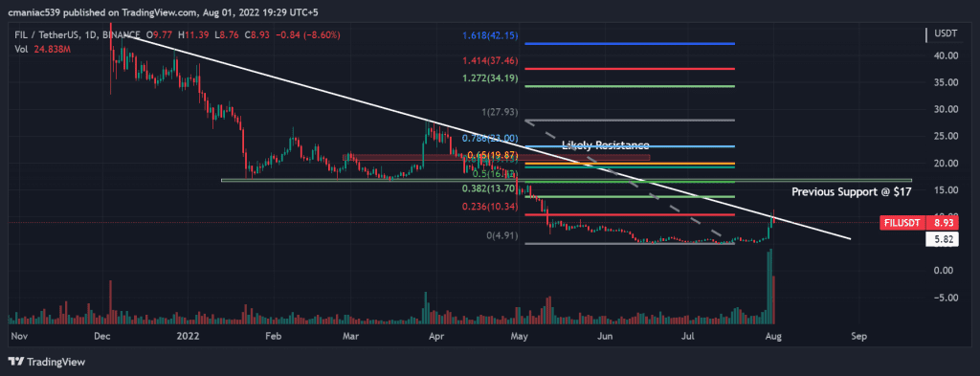Image resolution: width=980 pixels, height=376 pixels.
Task: Click the open value O9.77
Action: pos(160,35)
